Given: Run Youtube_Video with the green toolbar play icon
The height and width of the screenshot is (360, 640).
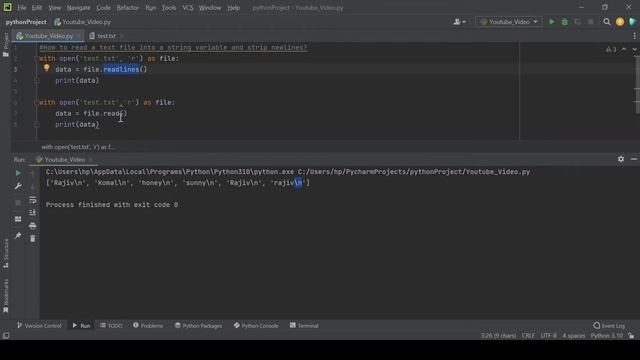Looking at the screenshot, I should tap(551, 22).
